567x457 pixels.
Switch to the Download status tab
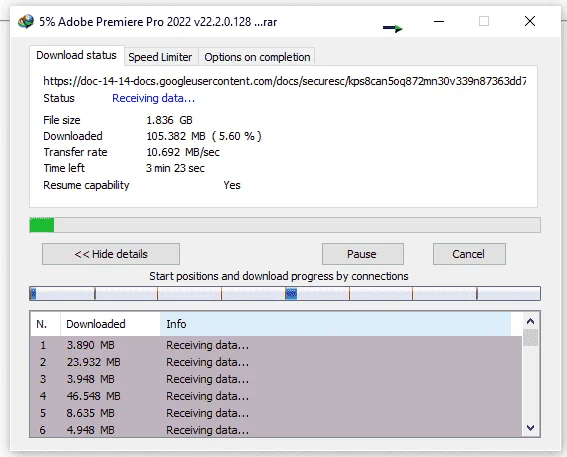[77, 55]
